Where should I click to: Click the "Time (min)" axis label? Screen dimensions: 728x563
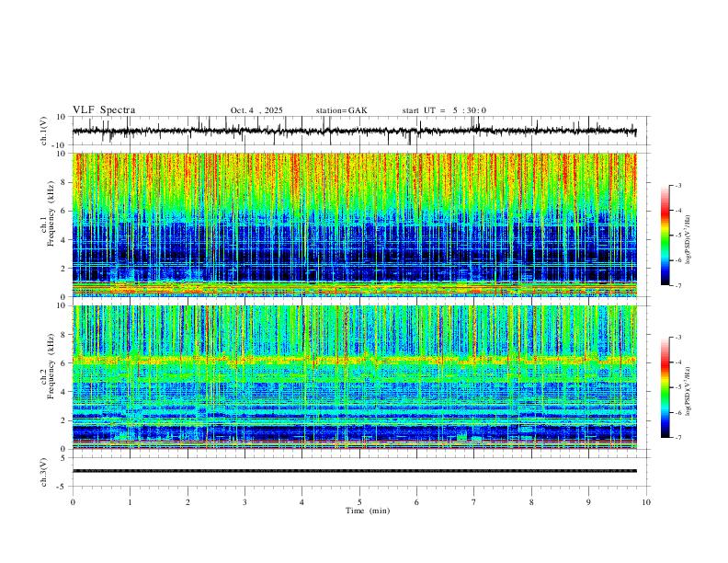[x=368, y=511]
